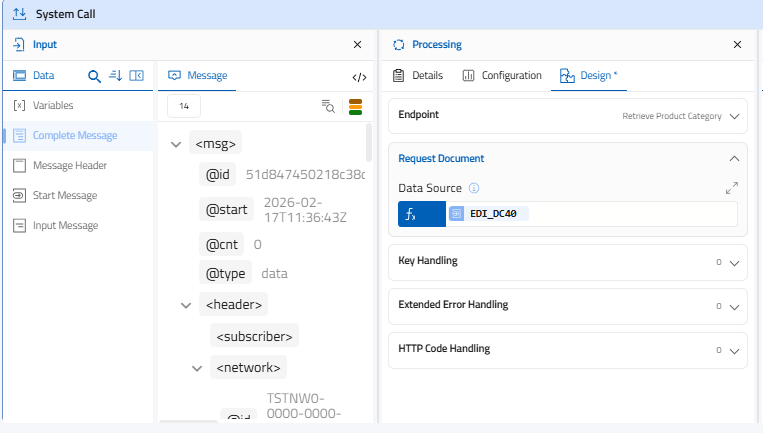Viewport: 763px width, 433px height.
Task: Collapse the <header> tree node
Action: click(186, 305)
